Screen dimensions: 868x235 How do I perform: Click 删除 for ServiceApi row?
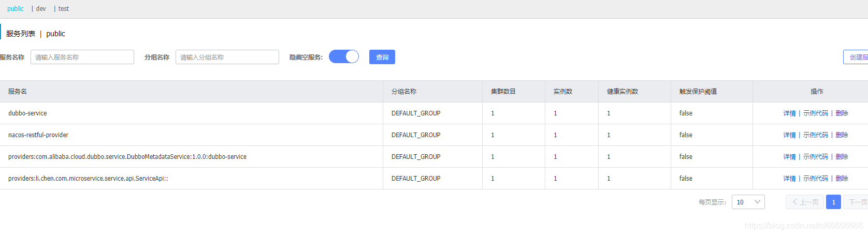(x=842, y=179)
